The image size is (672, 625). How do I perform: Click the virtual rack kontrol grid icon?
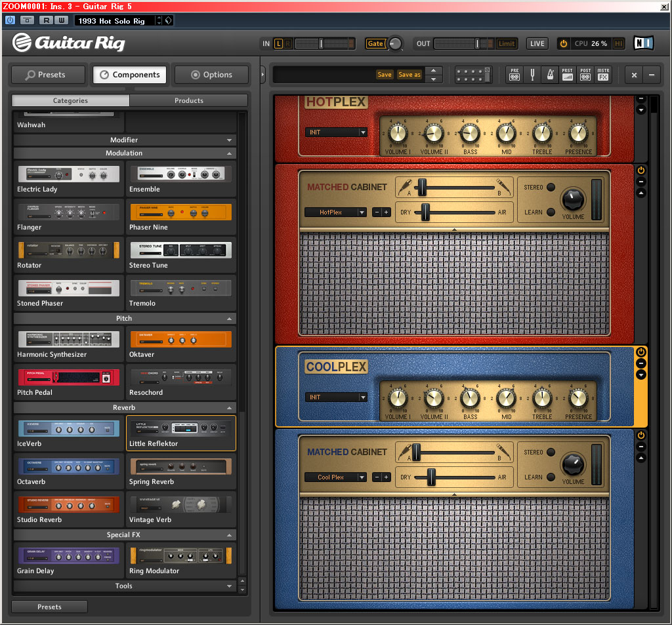[472, 75]
